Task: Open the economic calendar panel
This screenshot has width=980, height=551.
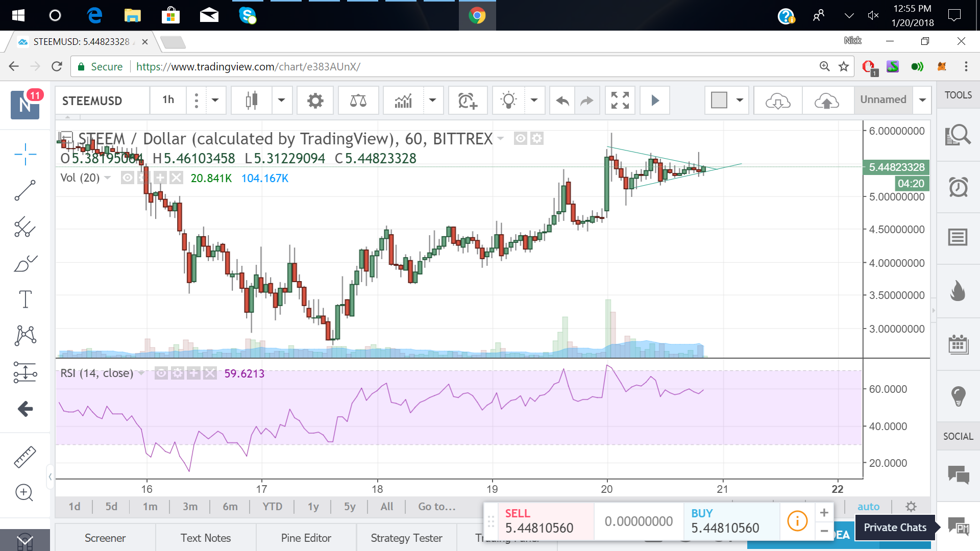Action: [958, 344]
